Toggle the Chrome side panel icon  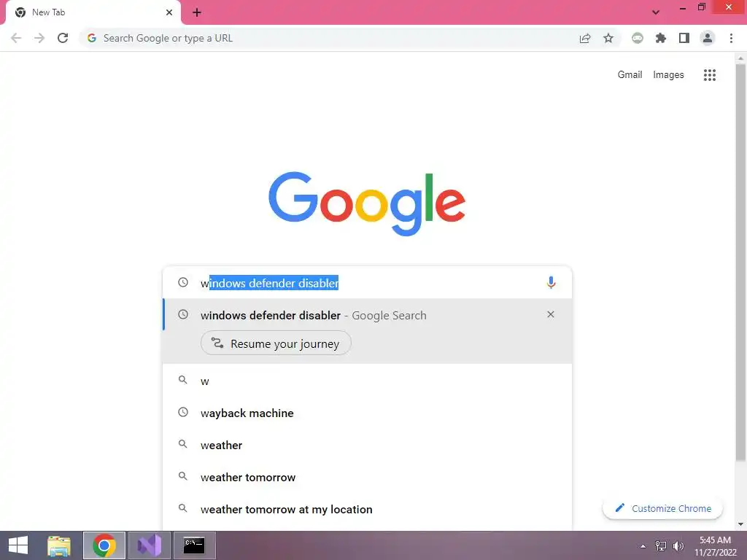(x=684, y=38)
